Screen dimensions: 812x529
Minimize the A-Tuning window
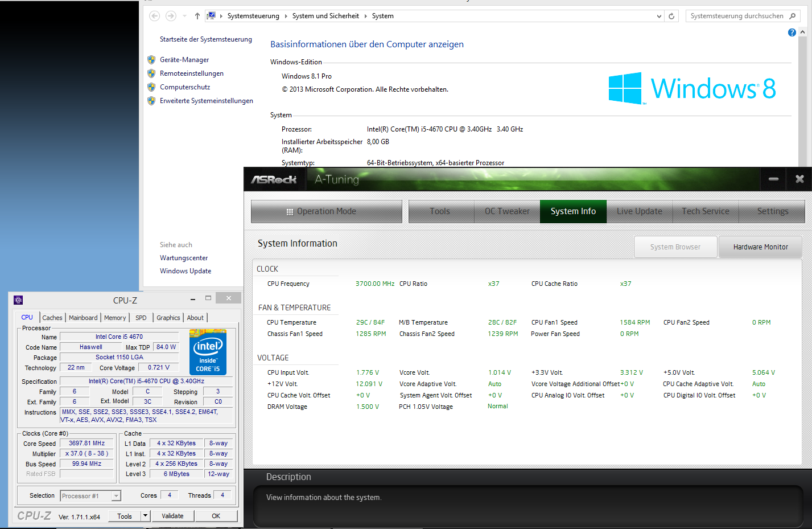773,179
